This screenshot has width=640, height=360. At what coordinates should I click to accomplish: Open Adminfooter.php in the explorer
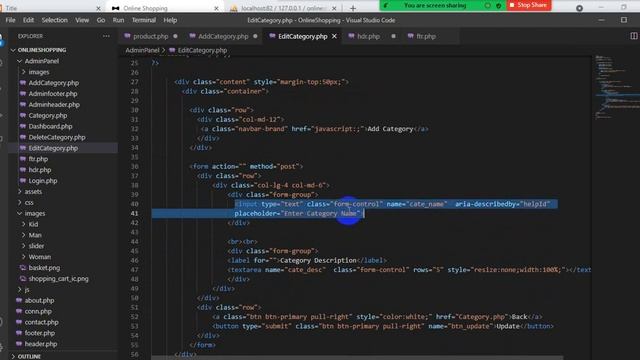click(x=53, y=93)
